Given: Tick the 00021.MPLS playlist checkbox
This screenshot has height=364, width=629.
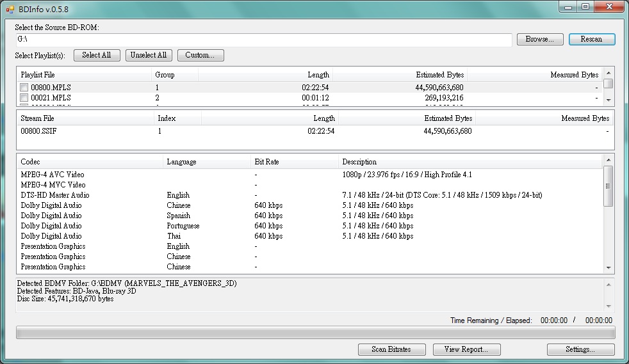Looking at the screenshot, I should [x=24, y=98].
